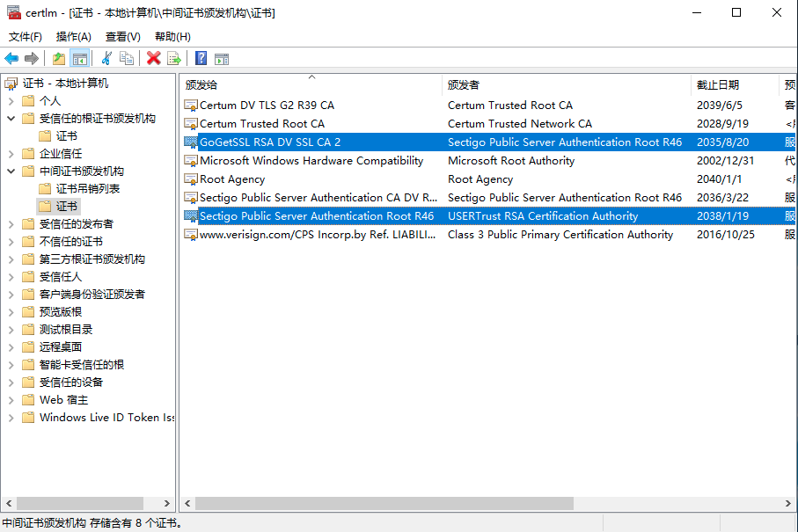Toggle the show/hide console tree icon
The width and height of the screenshot is (798, 532).
(79, 58)
